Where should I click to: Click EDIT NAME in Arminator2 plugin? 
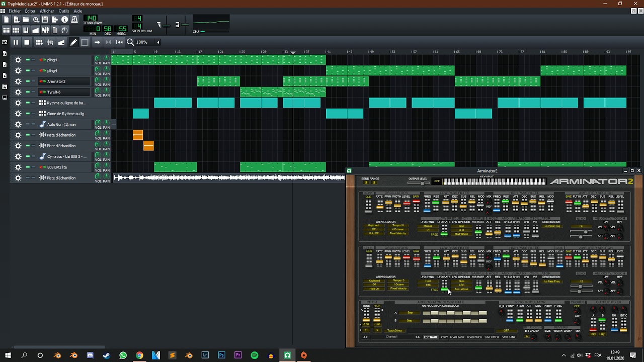431,337
